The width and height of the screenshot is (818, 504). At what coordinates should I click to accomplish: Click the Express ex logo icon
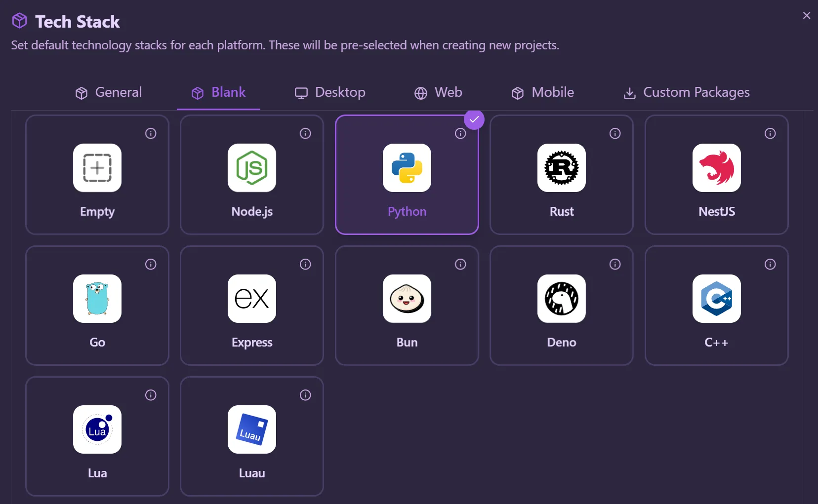point(252,299)
